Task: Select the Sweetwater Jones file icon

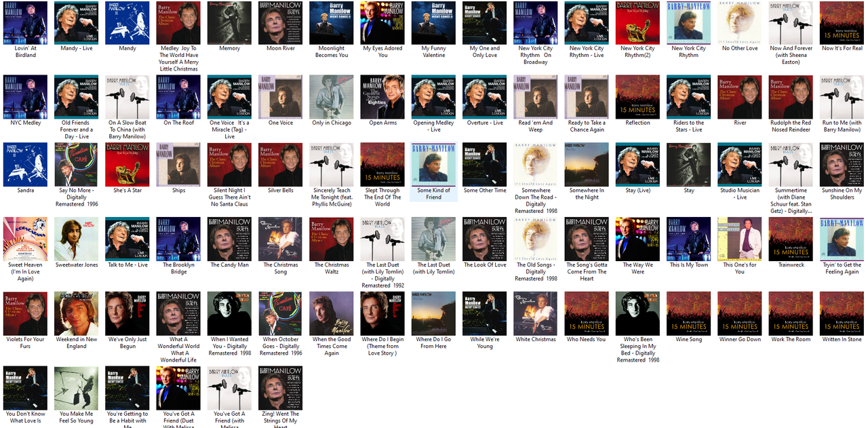Action: click(x=77, y=239)
